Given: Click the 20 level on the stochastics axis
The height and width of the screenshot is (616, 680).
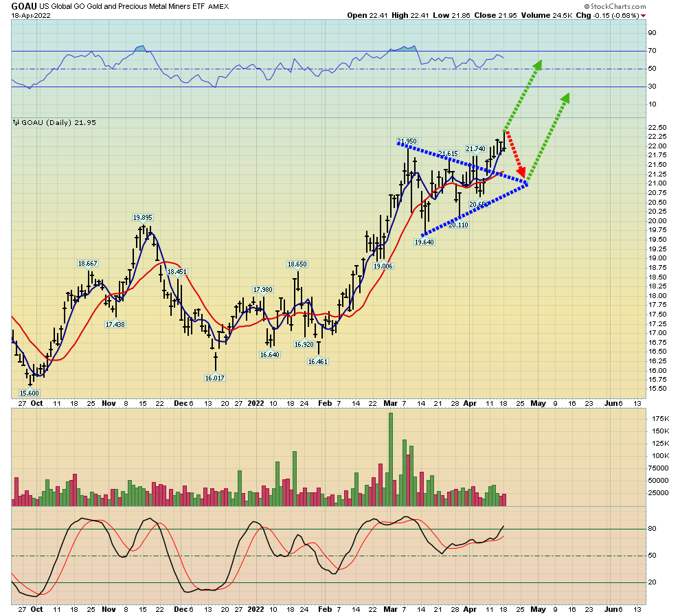Looking at the screenshot, I should 653,582.
